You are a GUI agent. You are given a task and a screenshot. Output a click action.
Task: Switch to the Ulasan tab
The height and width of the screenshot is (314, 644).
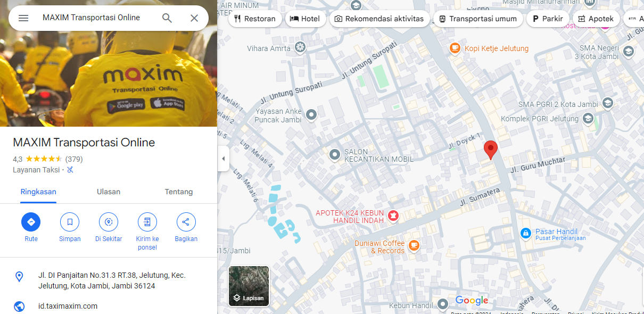click(x=109, y=192)
